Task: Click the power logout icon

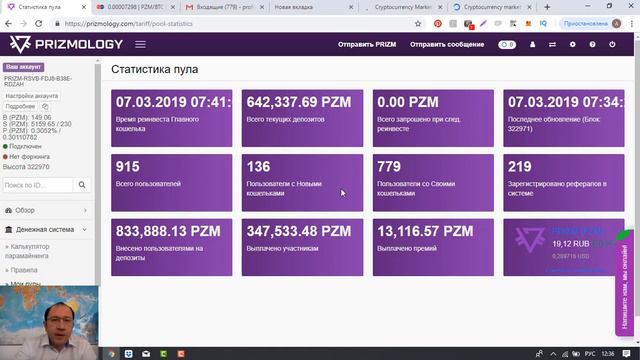Action: click(x=612, y=44)
